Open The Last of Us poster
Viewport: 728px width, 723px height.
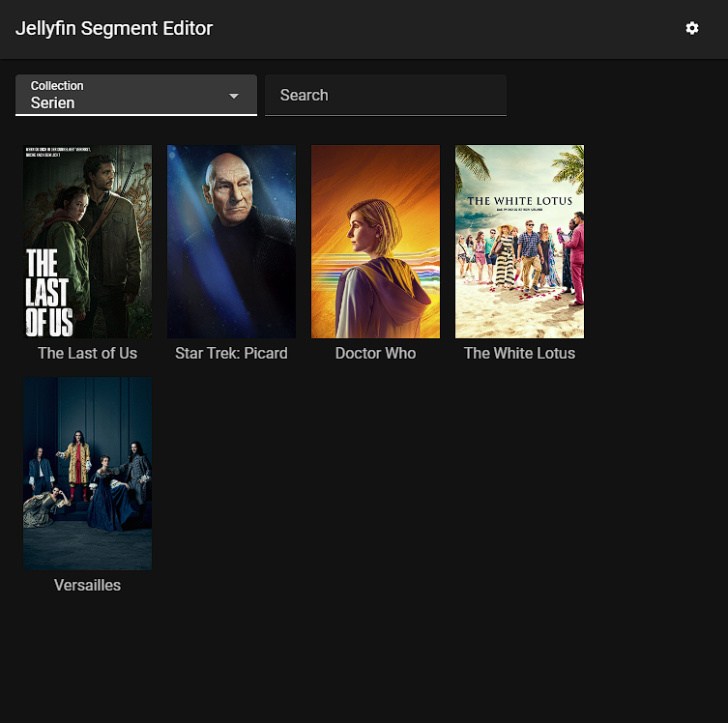pyautogui.click(x=88, y=242)
